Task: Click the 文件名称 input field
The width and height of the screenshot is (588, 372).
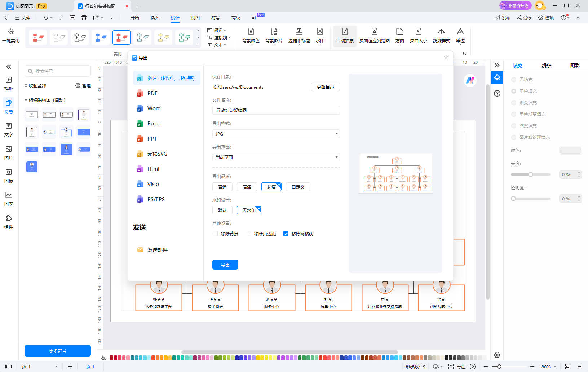Action: [276, 110]
